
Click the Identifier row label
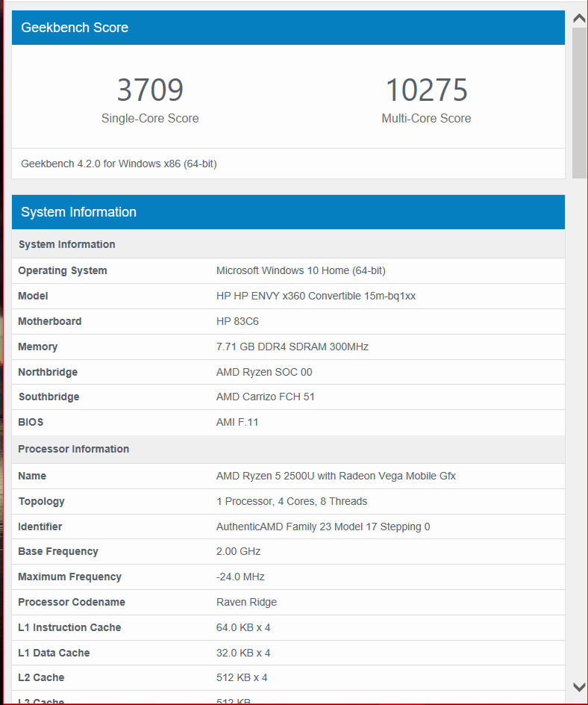click(x=40, y=527)
